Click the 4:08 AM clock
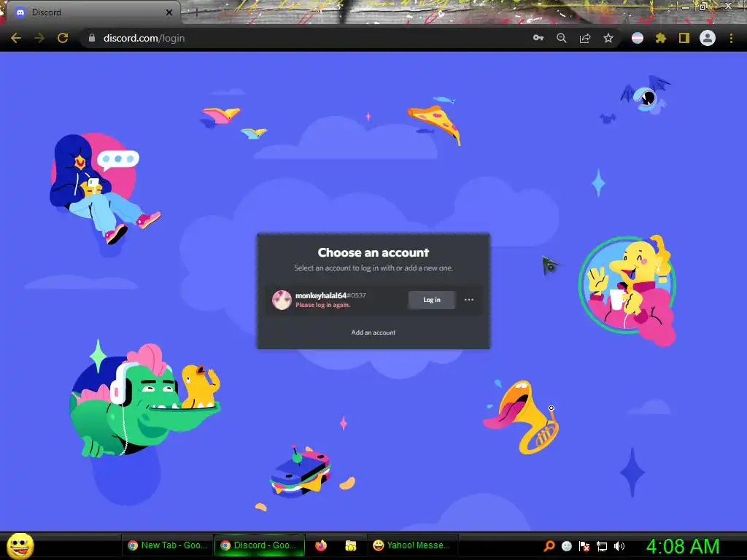This screenshot has width=747, height=560. click(683, 546)
